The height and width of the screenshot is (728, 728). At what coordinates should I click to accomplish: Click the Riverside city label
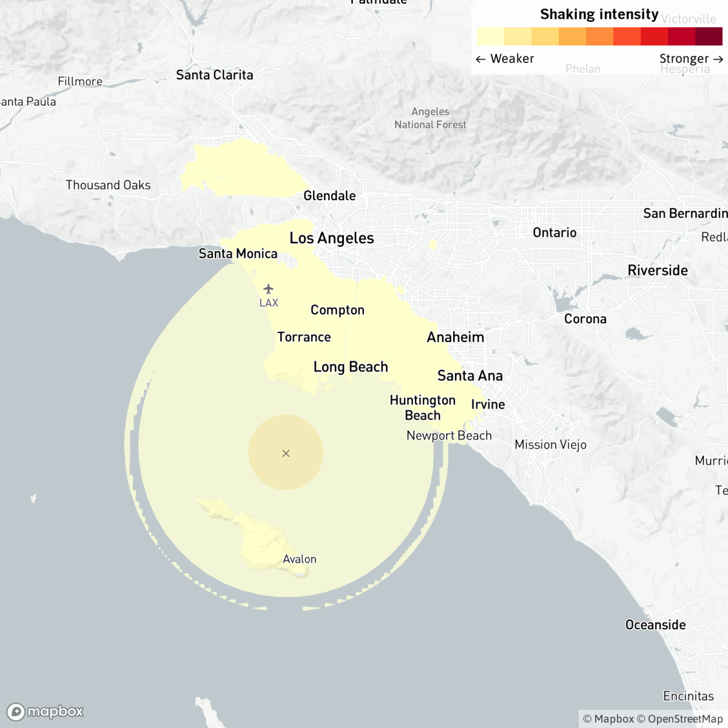click(658, 271)
